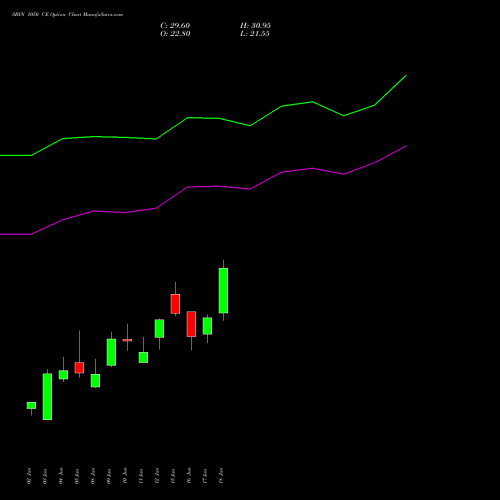
Task: Click the low price value L: 21.55
Action: click(255, 34)
